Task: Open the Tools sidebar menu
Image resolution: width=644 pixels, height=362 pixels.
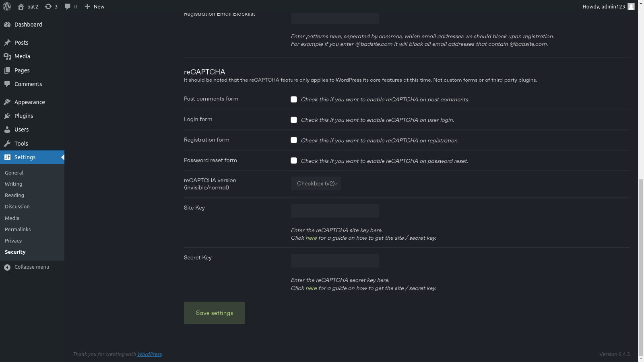Action: pos(21,144)
